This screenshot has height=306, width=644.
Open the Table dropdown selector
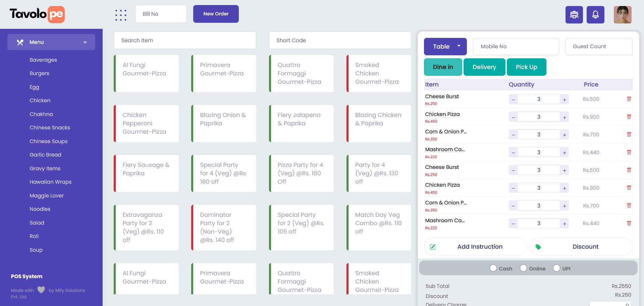[445, 47]
